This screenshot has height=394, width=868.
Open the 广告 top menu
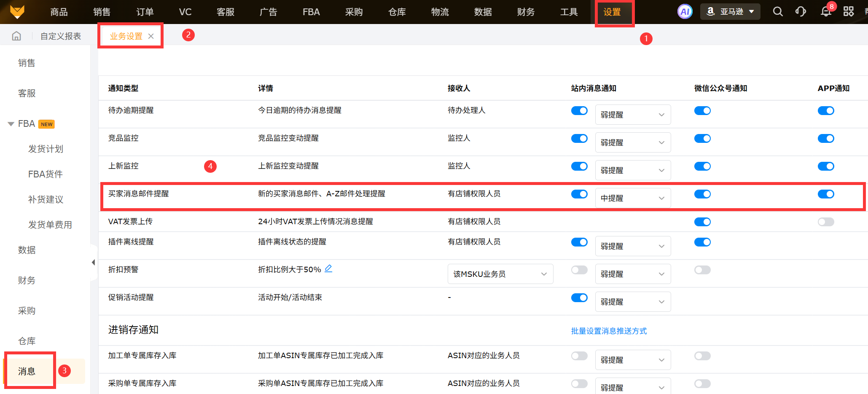(x=268, y=12)
